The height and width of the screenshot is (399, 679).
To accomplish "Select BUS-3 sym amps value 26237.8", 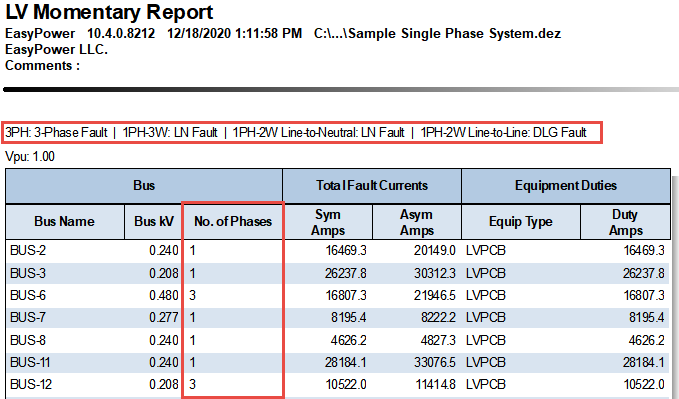I will point(346,273).
